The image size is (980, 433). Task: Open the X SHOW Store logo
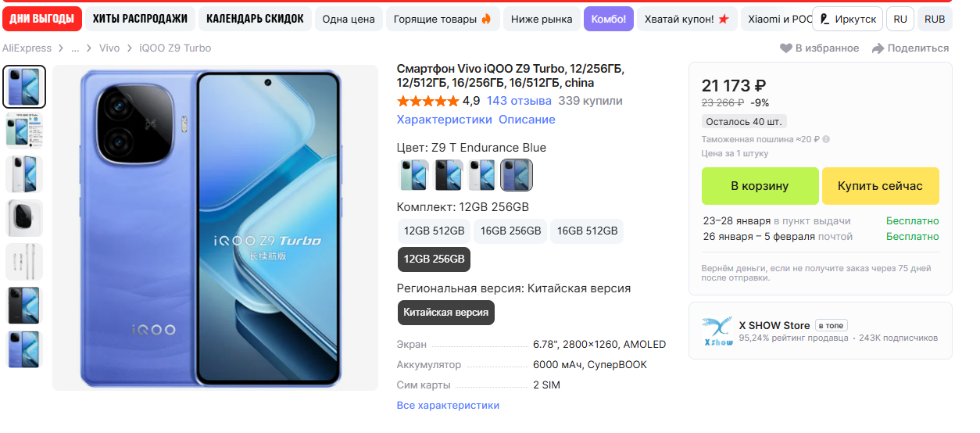[717, 331]
